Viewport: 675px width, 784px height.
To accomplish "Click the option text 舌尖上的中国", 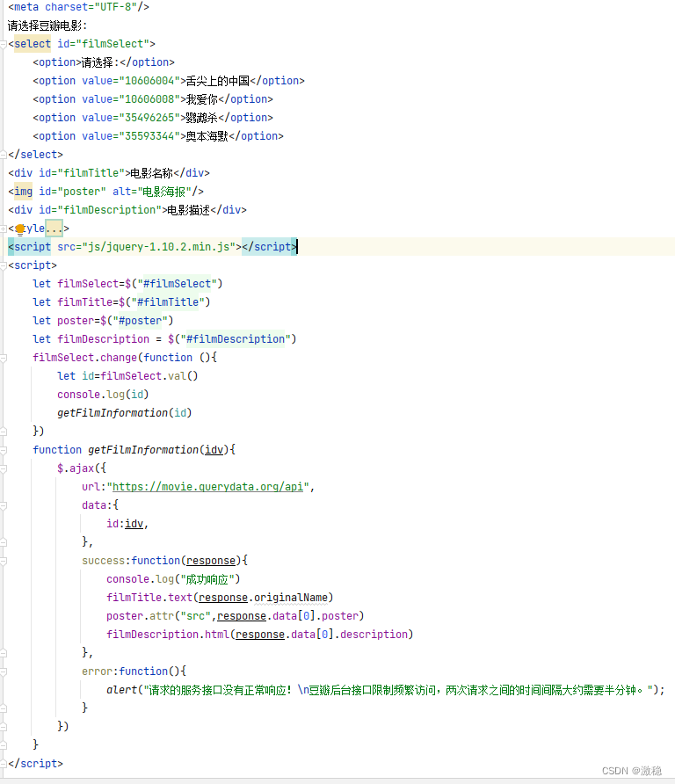I will point(217,81).
